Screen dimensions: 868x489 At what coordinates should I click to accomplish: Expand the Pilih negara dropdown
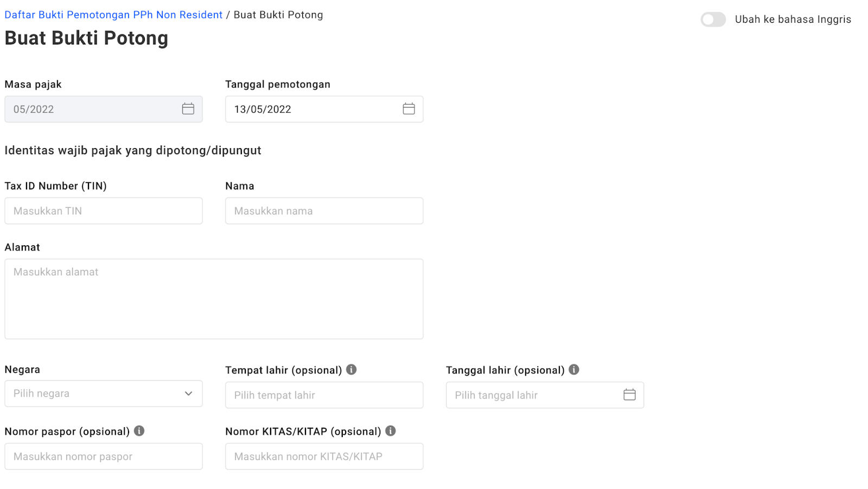click(x=98, y=393)
